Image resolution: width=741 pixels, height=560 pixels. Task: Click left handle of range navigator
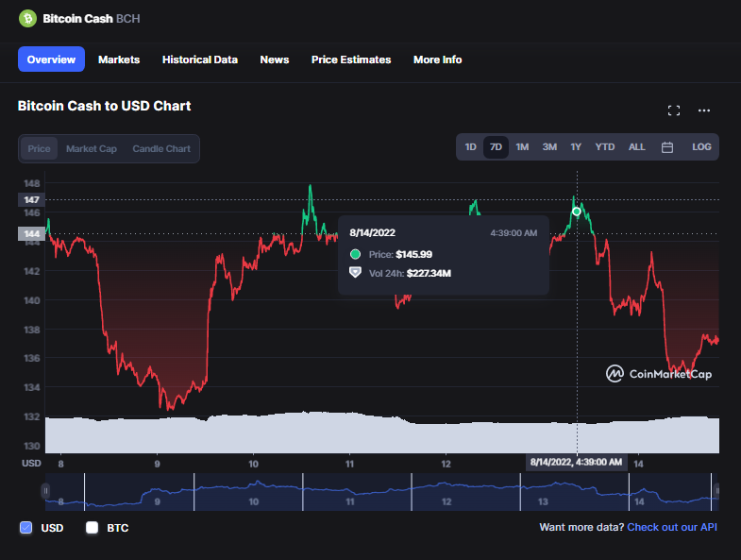point(45,491)
